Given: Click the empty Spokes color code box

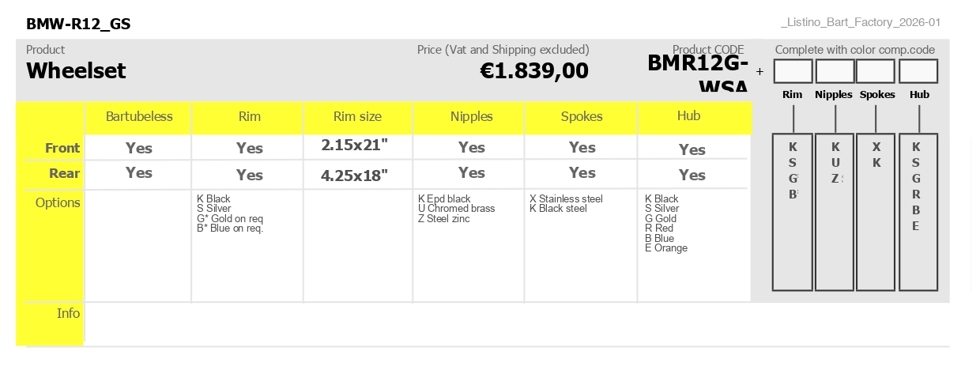Looking at the screenshot, I should click(876, 71).
